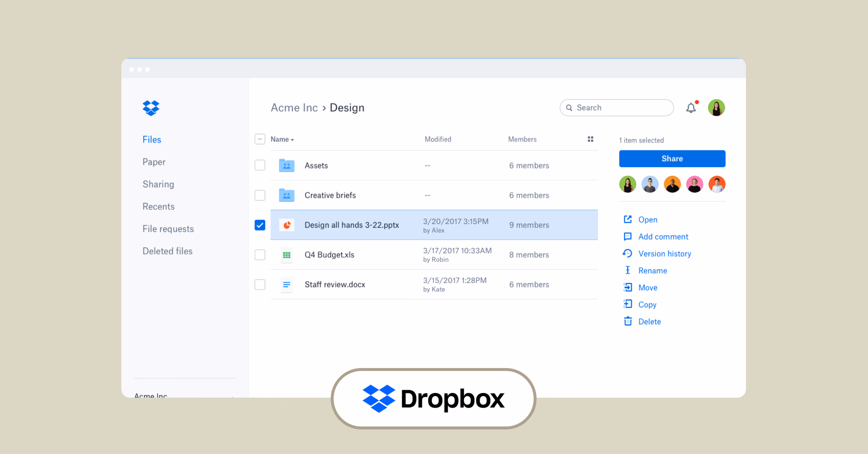Click the Q4 Budget spreadsheet icon
Screen dimensions: 868x454
(287, 255)
